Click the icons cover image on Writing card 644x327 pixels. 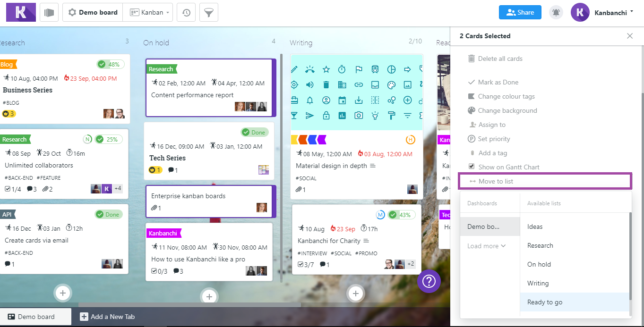click(x=357, y=92)
